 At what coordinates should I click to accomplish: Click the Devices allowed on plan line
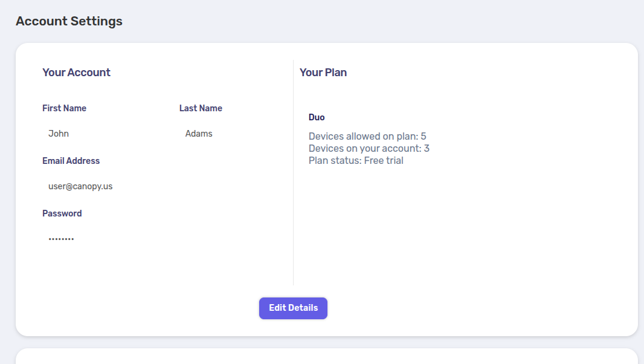367,136
